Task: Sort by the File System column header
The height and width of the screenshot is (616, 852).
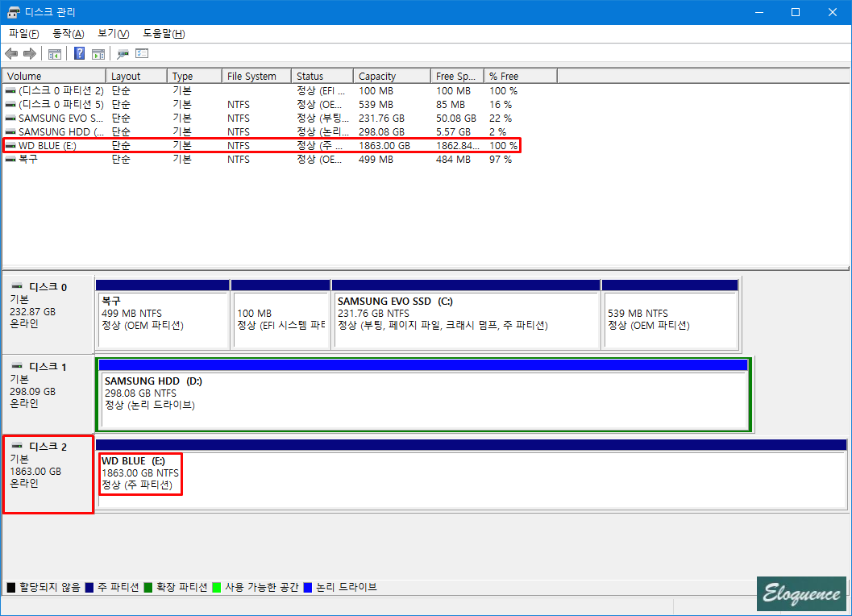Action: [256, 76]
